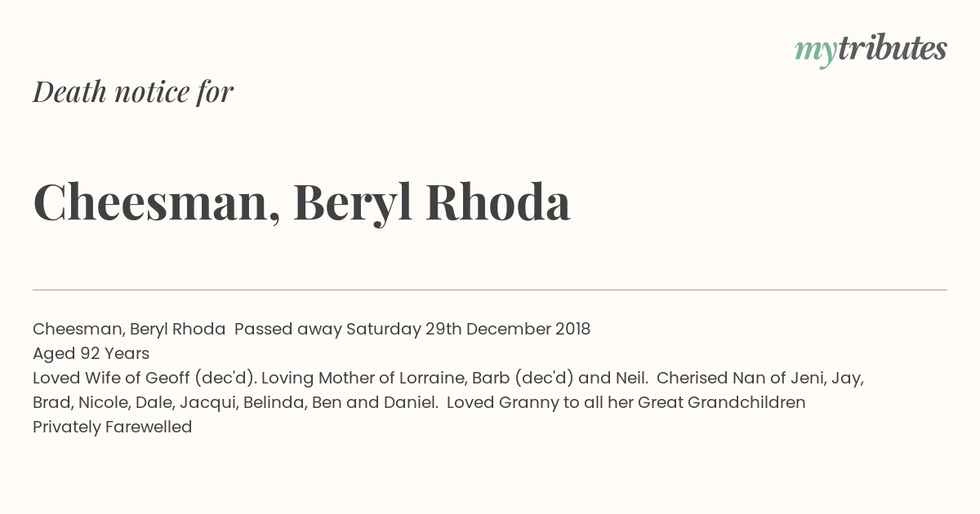Click 'Belinda, Ben and Daniel' text
Image resolution: width=980 pixels, height=514 pixels.
[x=332, y=402]
